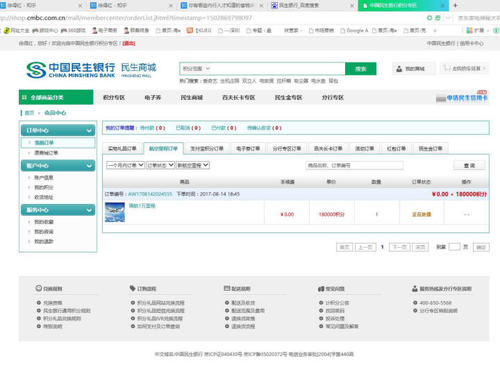
Task: Open 百夫长卡专区 in the main navigation
Action: point(239,97)
